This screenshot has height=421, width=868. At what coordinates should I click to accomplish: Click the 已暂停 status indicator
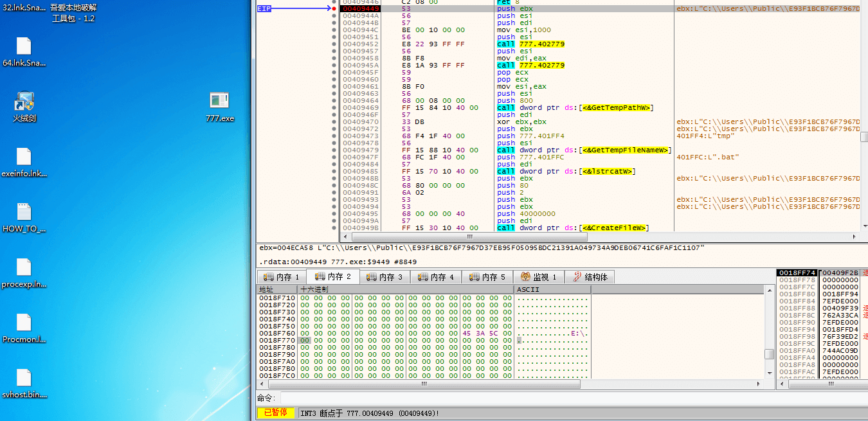pos(276,413)
